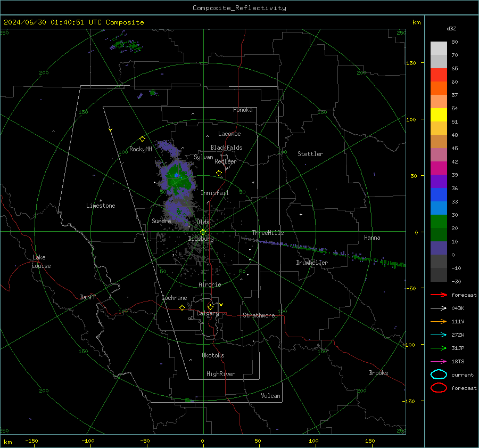Click the RockyMH label

click(x=141, y=149)
